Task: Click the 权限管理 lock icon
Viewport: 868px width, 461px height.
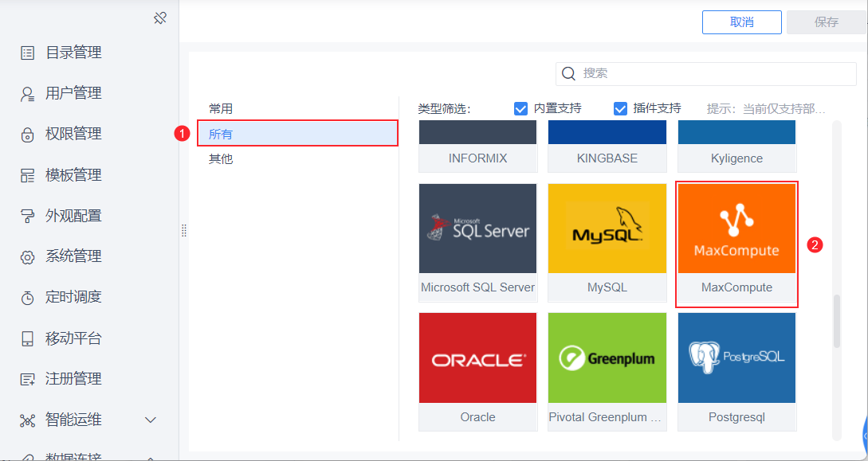Action: tap(27, 135)
